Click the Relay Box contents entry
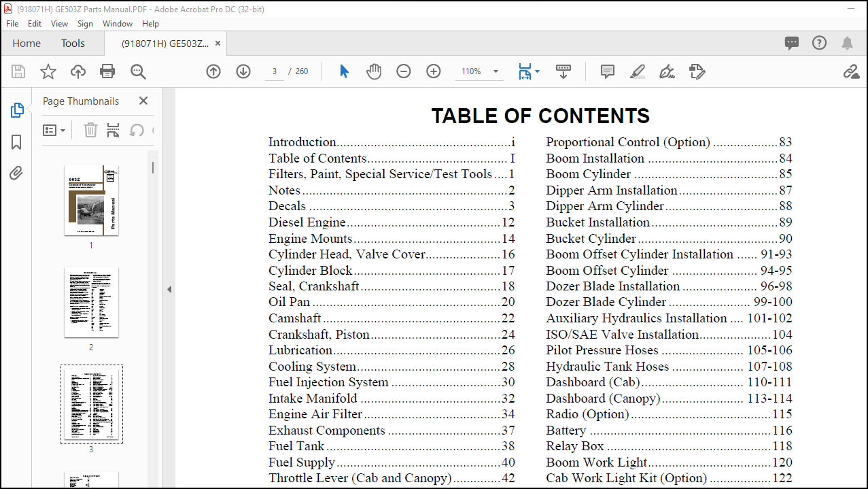Viewport: 868px width, 489px height. pyautogui.click(x=669, y=446)
